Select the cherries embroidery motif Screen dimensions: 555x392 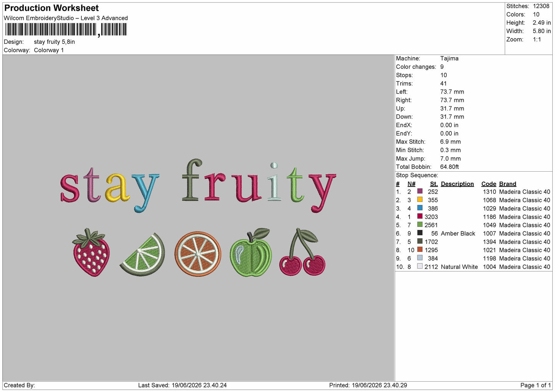click(x=302, y=252)
